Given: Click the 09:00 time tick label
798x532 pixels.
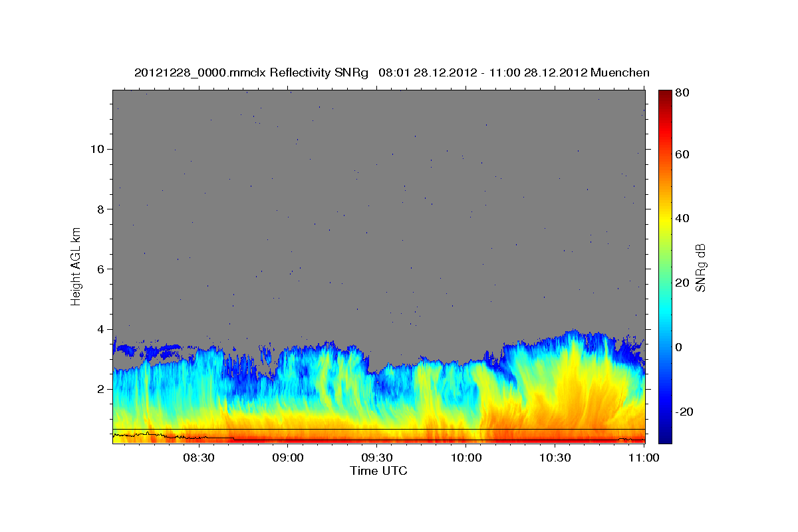Looking at the screenshot, I should point(288,458).
